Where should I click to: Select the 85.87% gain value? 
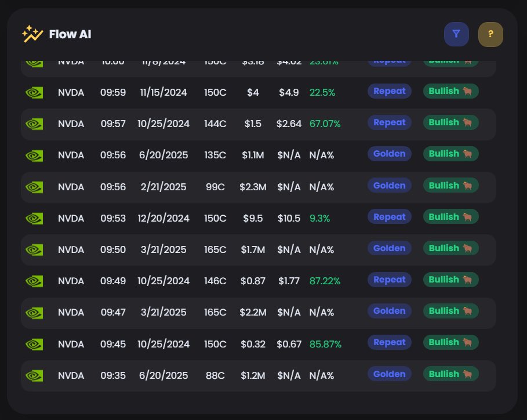coord(325,344)
